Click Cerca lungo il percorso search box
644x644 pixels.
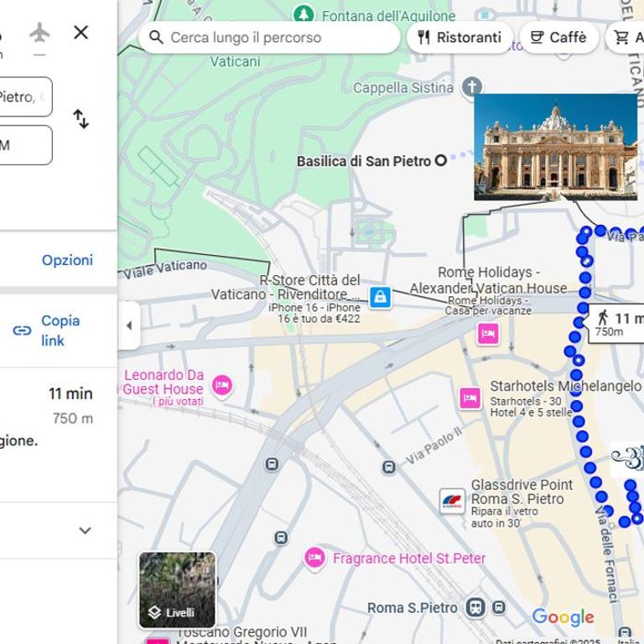tap(269, 38)
